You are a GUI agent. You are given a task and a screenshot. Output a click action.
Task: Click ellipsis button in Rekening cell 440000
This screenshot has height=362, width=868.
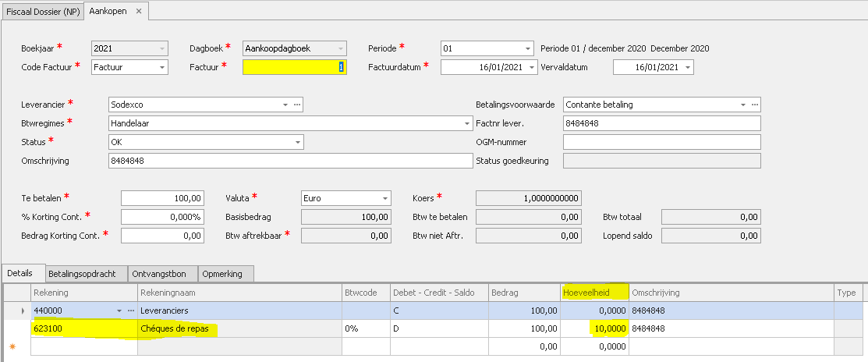[130, 311]
